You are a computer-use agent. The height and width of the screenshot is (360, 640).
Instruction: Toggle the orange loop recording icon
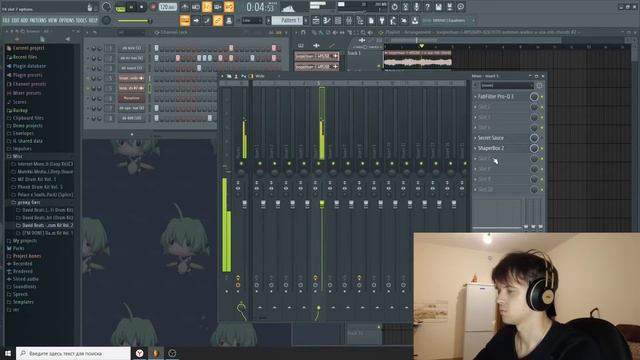[229, 7]
